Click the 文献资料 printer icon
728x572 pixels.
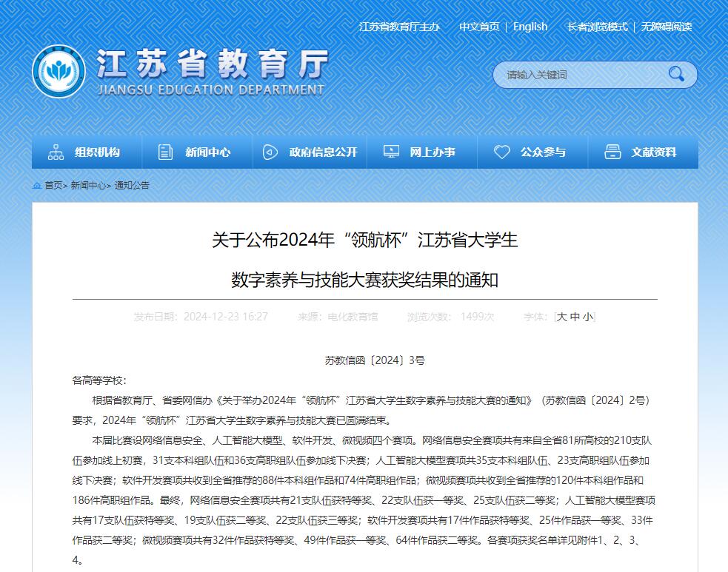612,152
